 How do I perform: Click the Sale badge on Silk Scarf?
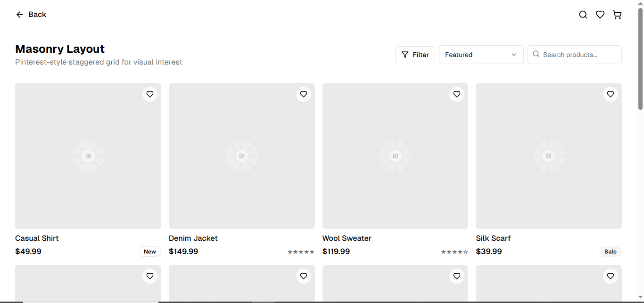(x=611, y=252)
